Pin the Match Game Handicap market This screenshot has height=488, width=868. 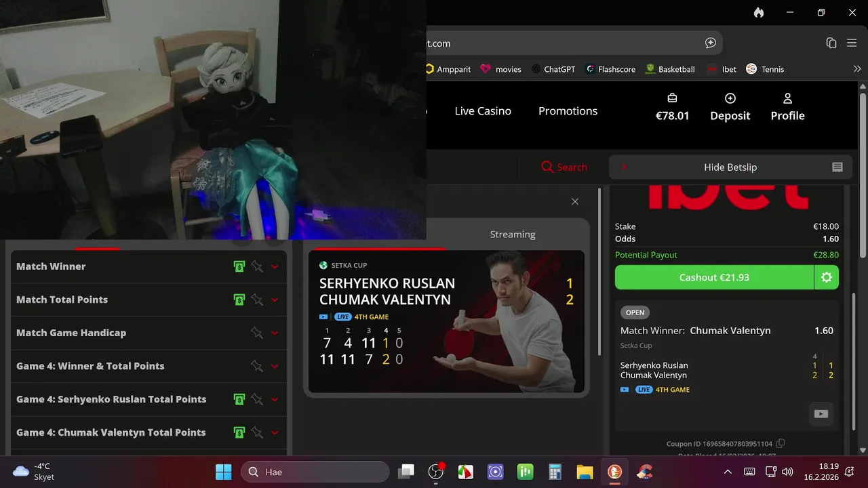click(x=257, y=333)
